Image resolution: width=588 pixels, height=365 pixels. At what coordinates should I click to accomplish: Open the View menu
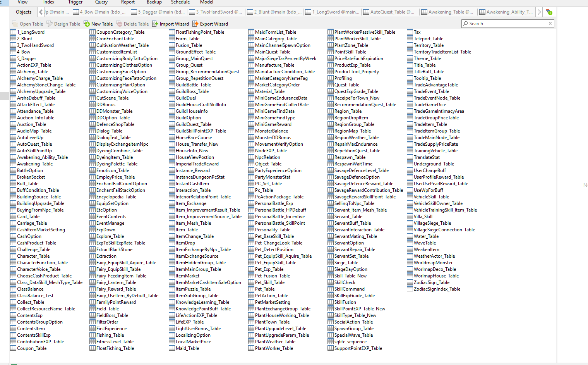[x=23, y=2]
